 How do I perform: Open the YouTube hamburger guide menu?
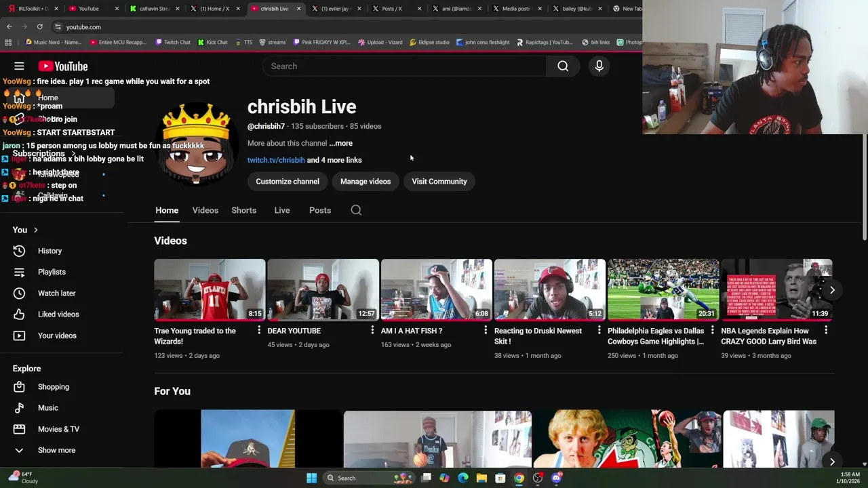coord(19,66)
